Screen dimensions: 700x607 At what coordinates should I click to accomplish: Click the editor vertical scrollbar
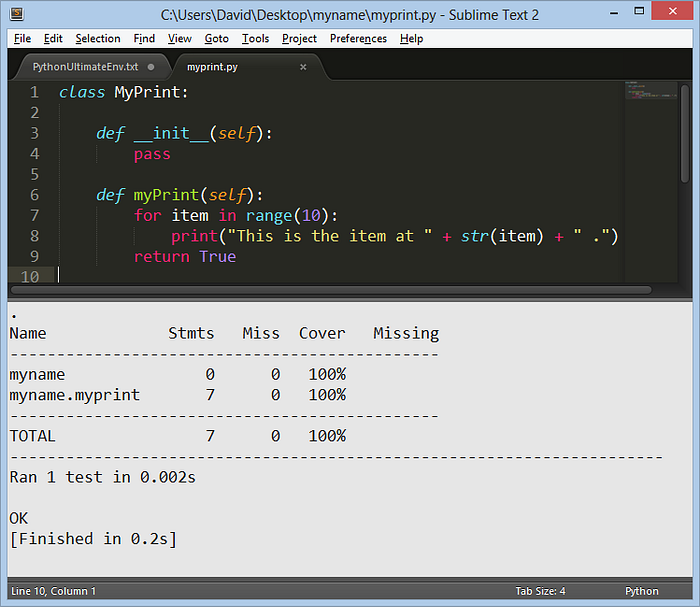[685, 133]
